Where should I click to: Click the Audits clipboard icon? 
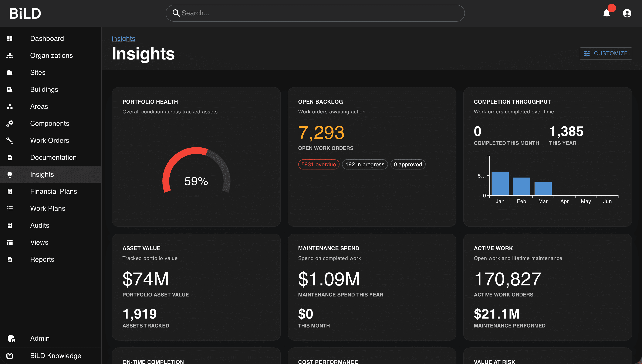pyautogui.click(x=10, y=226)
